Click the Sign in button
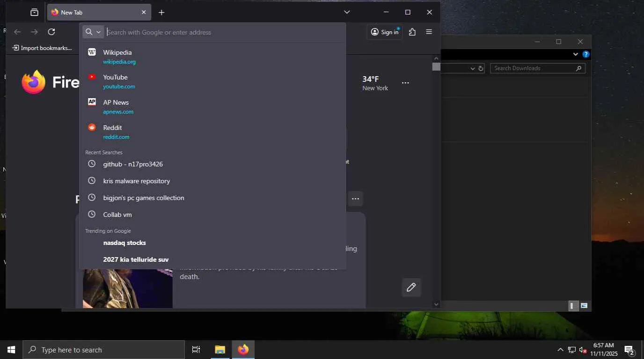644x359 pixels. [x=385, y=32]
